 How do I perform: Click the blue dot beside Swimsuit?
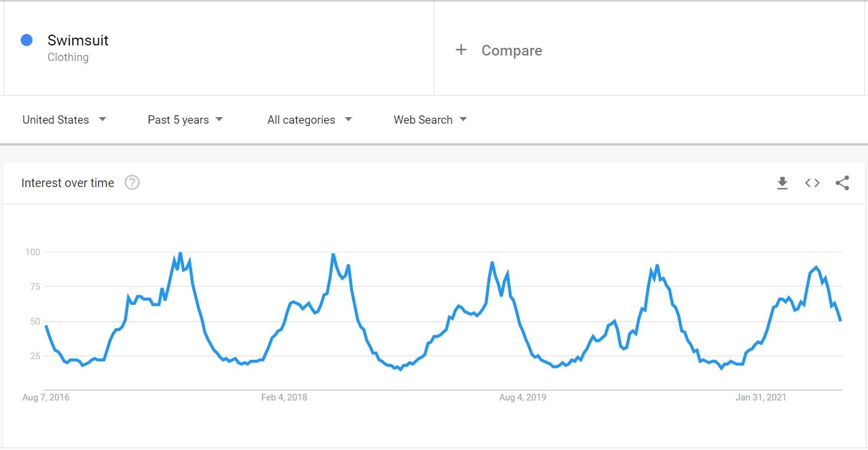26,40
